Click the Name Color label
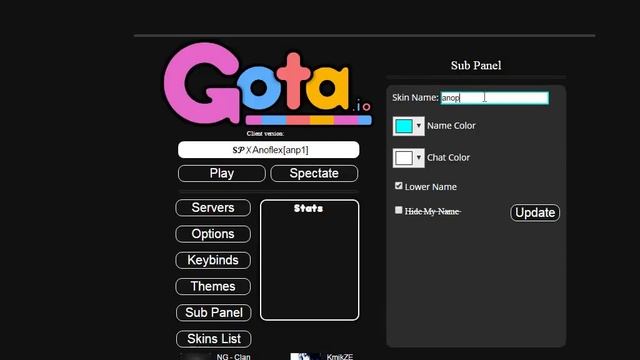The width and height of the screenshot is (640, 360). click(451, 126)
